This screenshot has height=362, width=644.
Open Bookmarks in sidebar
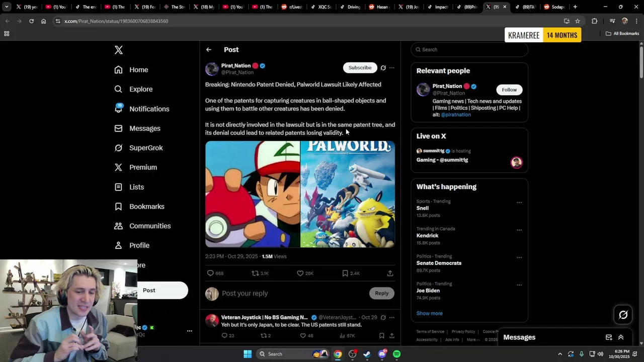point(139,207)
